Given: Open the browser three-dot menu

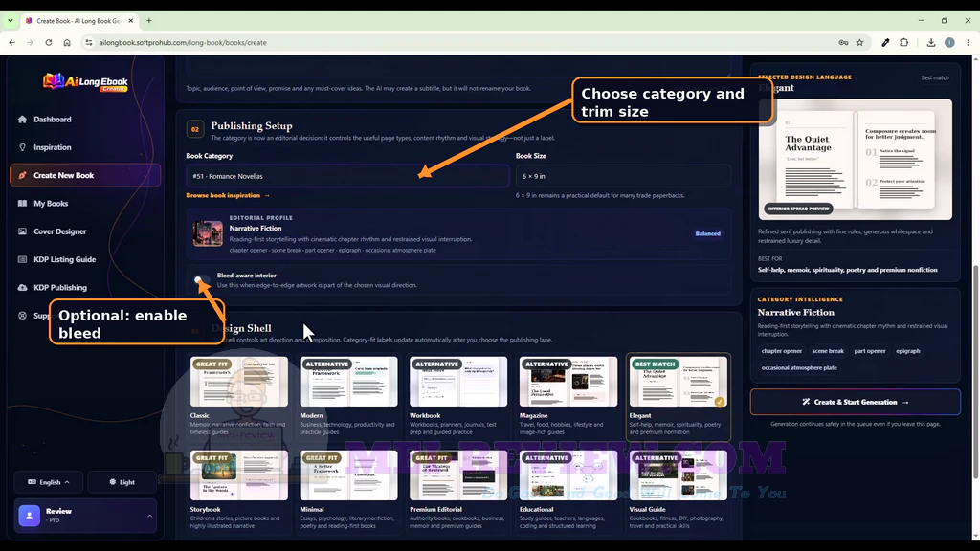Looking at the screenshot, I should [x=969, y=42].
